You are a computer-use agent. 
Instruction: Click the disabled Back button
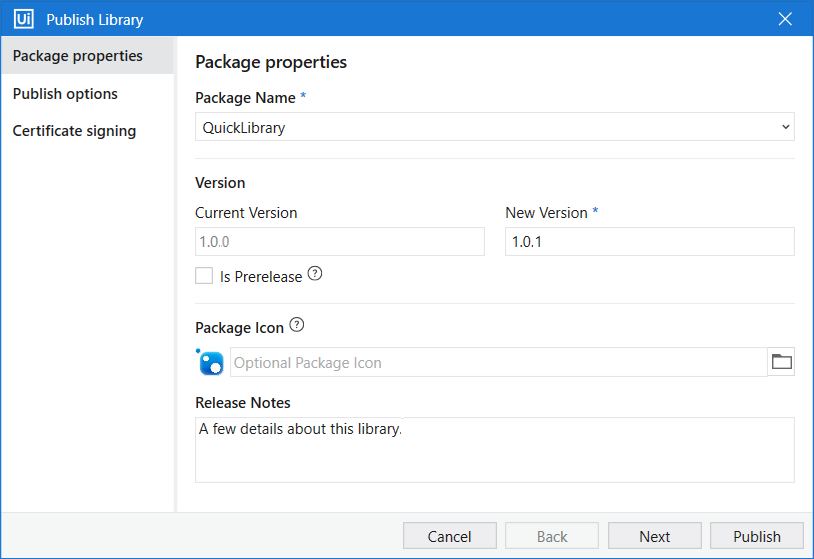tap(552, 536)
